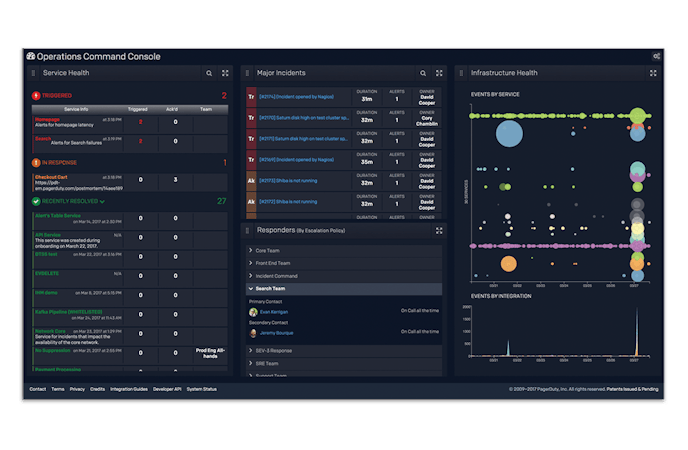Click the large blue bubble in Events by Service
The width and height of the screenshot is (688, 450).
509,134
